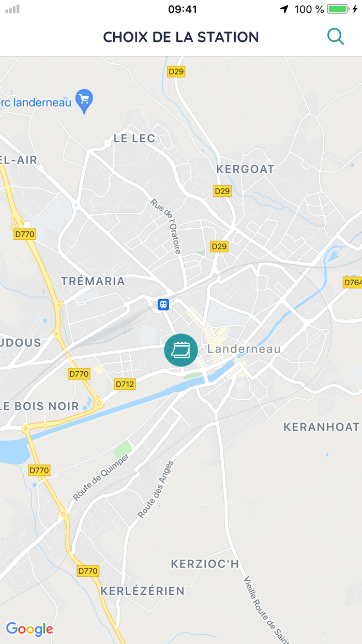The height and width of the screenshot is (644, 362).
Task: Tap the Rue de l'Oratoire street label
Action: 166,226
